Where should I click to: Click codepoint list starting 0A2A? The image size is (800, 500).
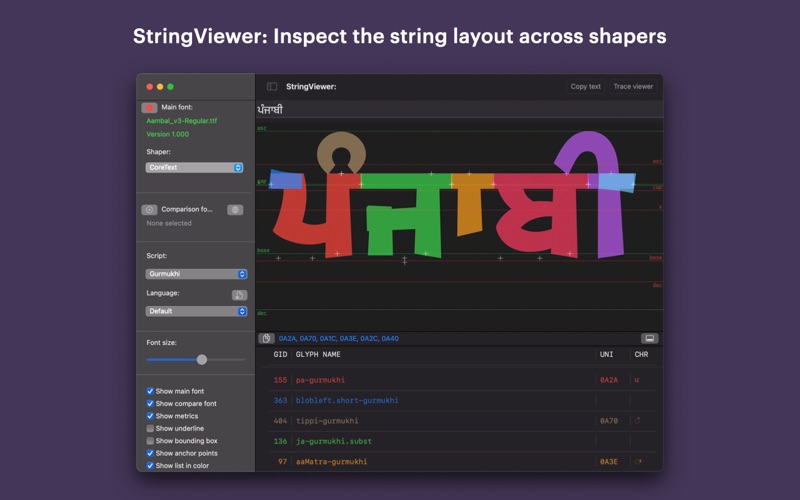[x=339, y=338]
